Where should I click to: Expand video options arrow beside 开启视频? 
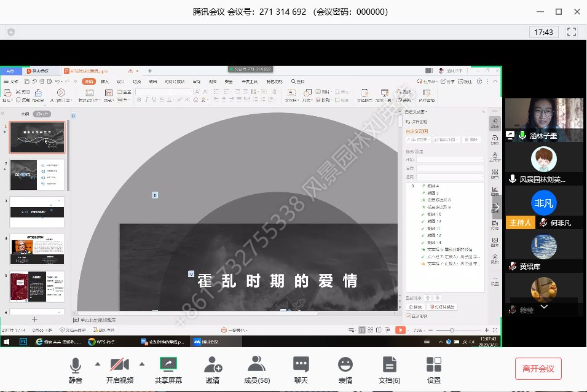tap(143, 364)
